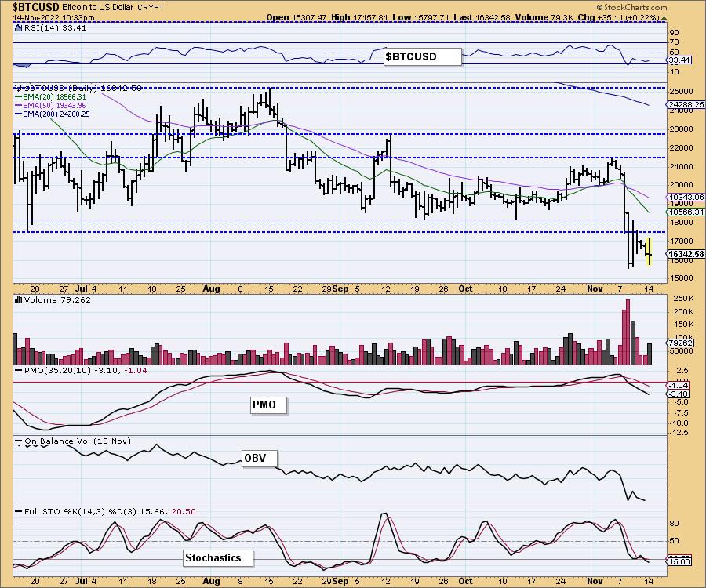The width and height of the screenshot is (706, 588).
Task: Click the EMA(200) 24288.25 legend entry
Action: click(x=53, y=114)
